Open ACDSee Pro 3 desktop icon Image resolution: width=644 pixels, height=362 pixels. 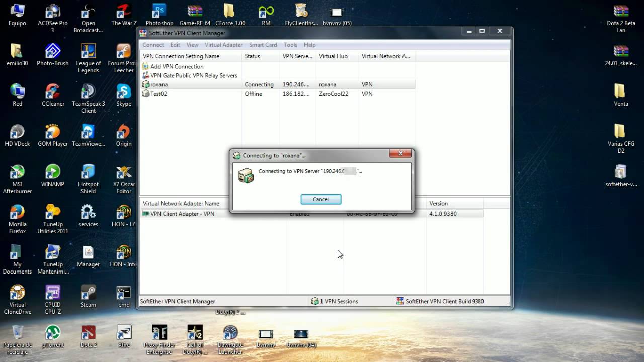[53, 18]
